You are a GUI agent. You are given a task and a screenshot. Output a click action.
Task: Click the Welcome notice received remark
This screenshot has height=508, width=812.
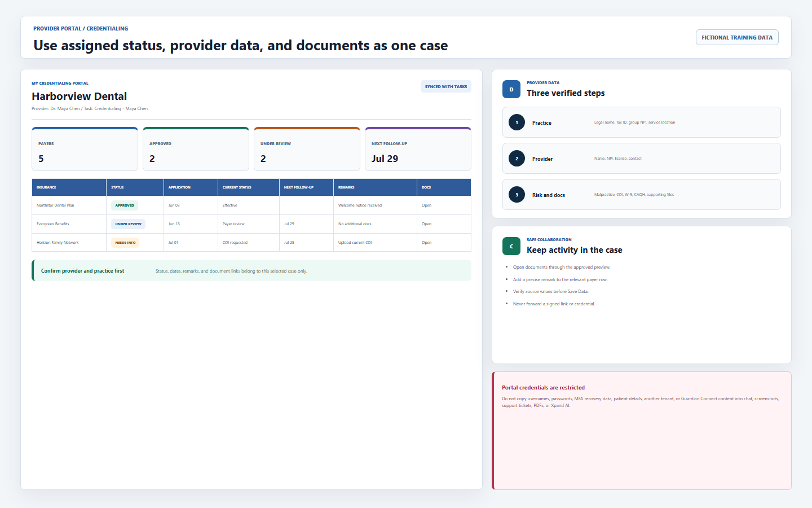point(360,205)
